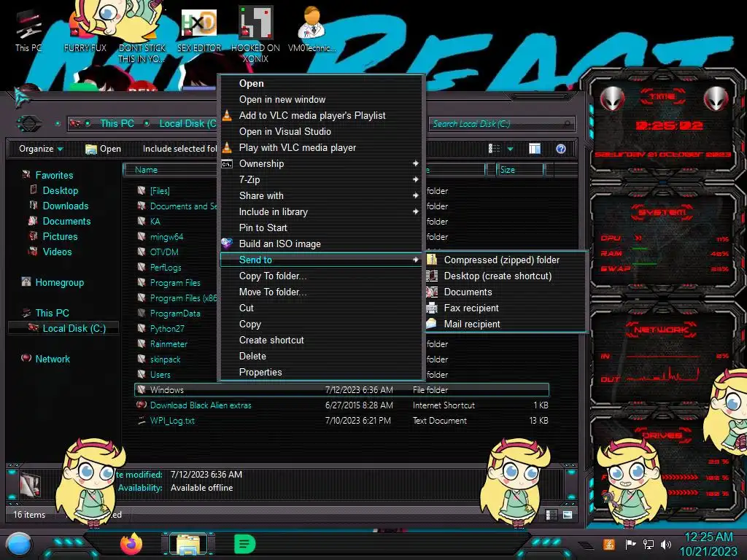Open the Organize dropdown menu
The image size is (747, 560).
tap(41, 149)
